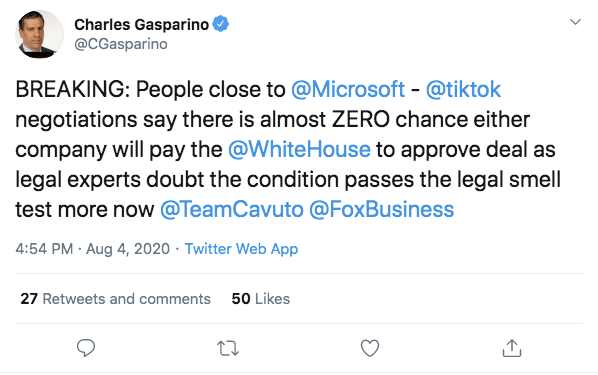Click the tweet body text

point(288,149)
